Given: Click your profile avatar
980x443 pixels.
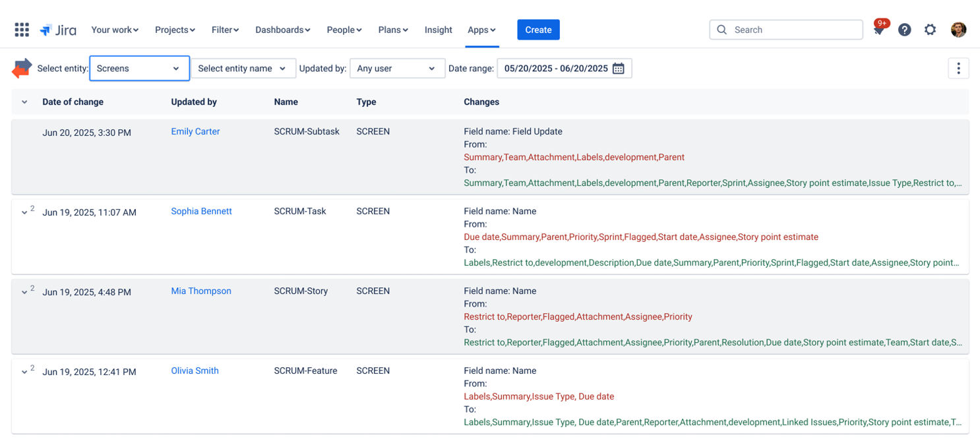Looking at the screenshot, I should [958, 30].
